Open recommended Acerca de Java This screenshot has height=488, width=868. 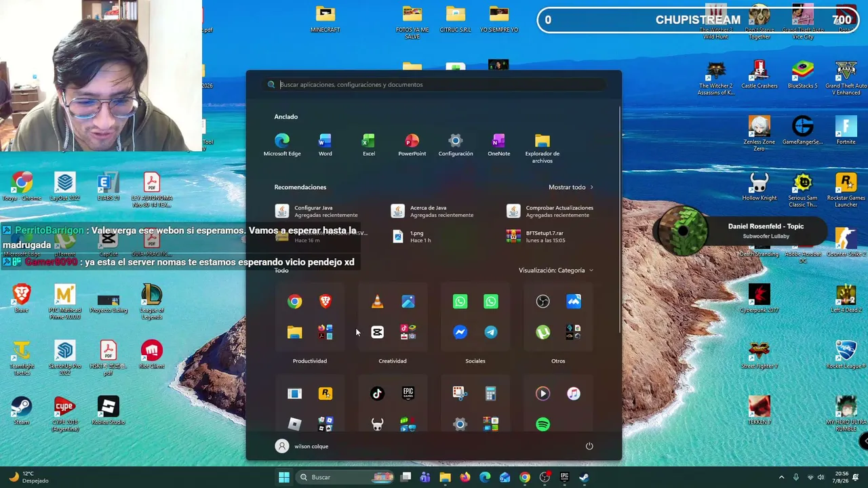(433, 211)
